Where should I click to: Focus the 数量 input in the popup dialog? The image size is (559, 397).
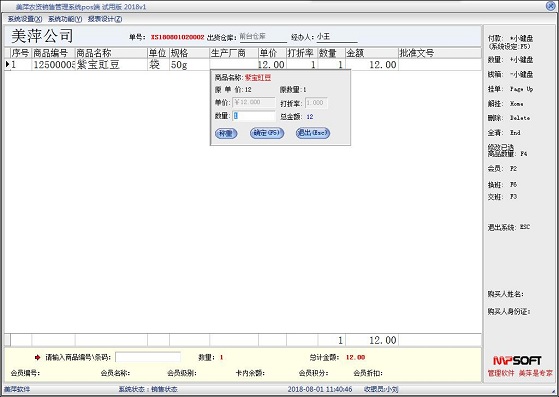pyautogui.click(x=254, y=116)
